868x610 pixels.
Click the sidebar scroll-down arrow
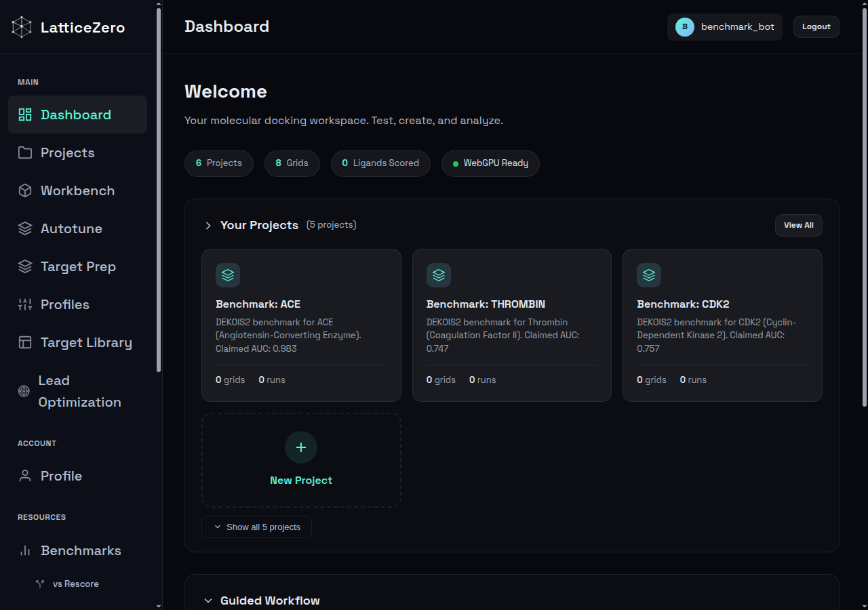pos(159,605)
